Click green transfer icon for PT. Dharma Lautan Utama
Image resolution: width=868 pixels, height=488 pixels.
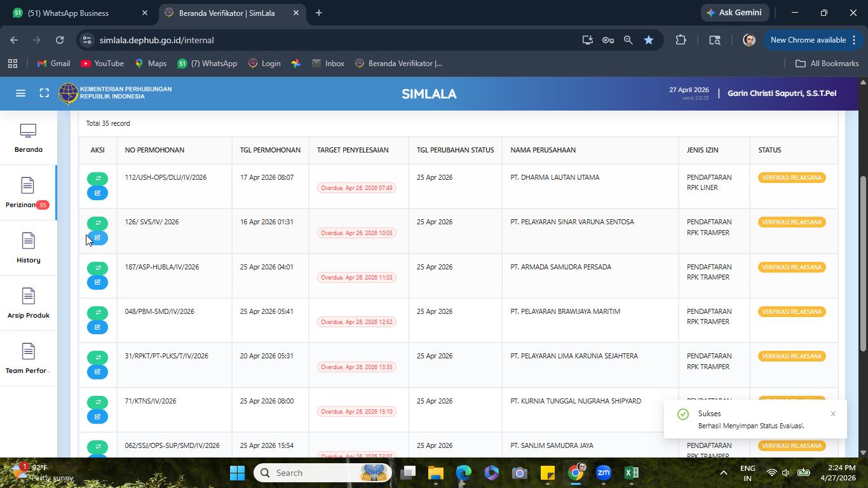pos(98,179)
